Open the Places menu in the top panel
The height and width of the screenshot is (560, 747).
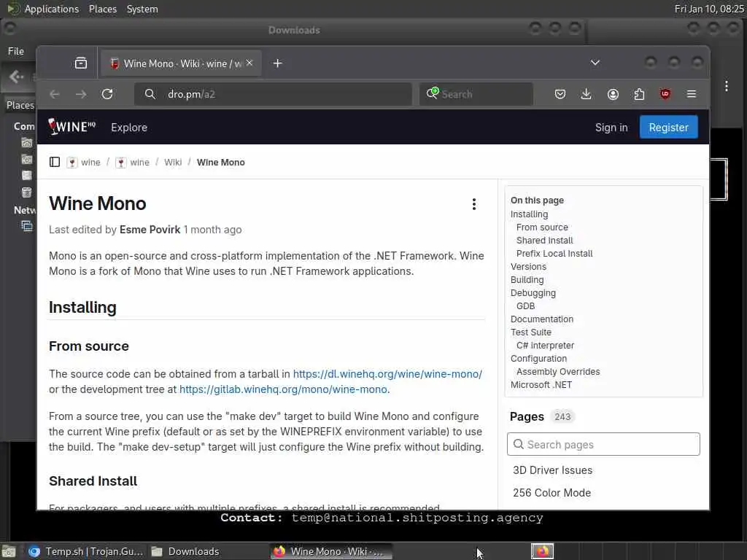coord(103,9)
